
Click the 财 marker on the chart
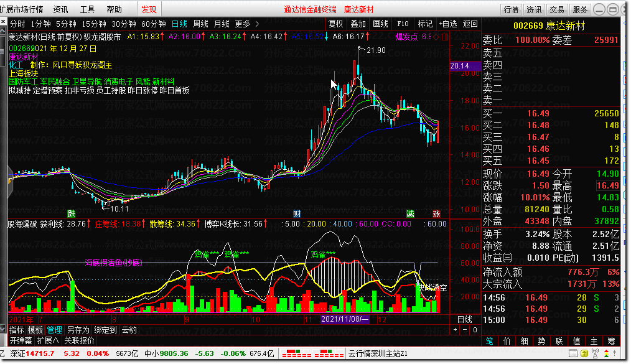click(x=297, y=213)
